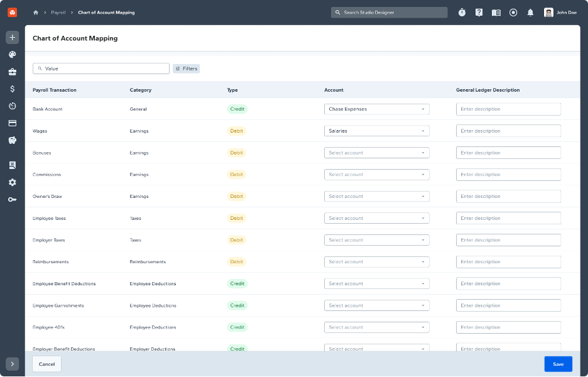The width and height of the screenshot is (588, 377).
Task: Open the clock time icon in sidebar
Action: pyautogui.click(x=13, y=106)
